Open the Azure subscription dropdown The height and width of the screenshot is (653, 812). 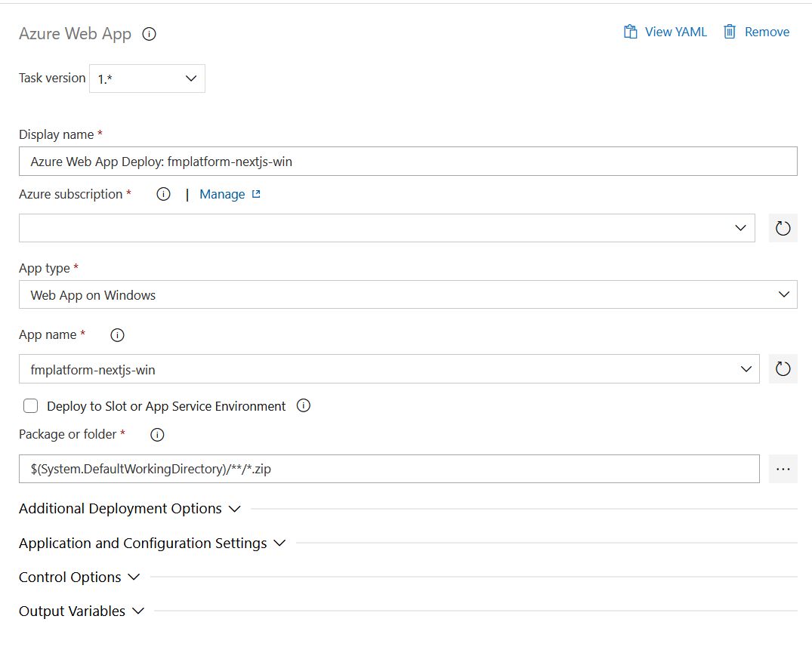coord(387,228)
